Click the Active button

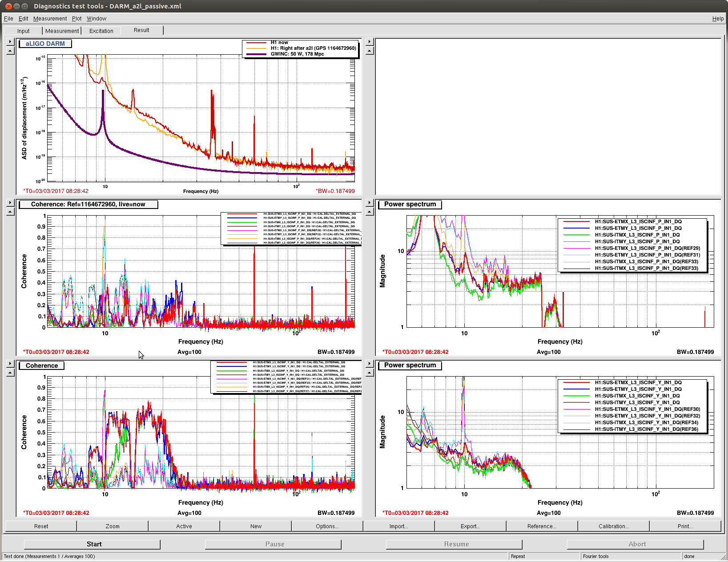[184, 526]
